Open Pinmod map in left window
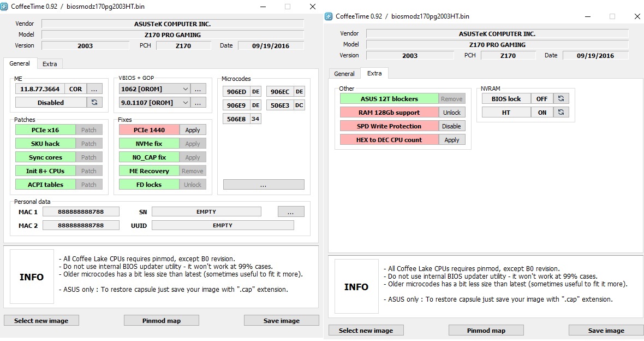Image resolution: width=644 pixels, height=341 pixels. tap(162, 320)
